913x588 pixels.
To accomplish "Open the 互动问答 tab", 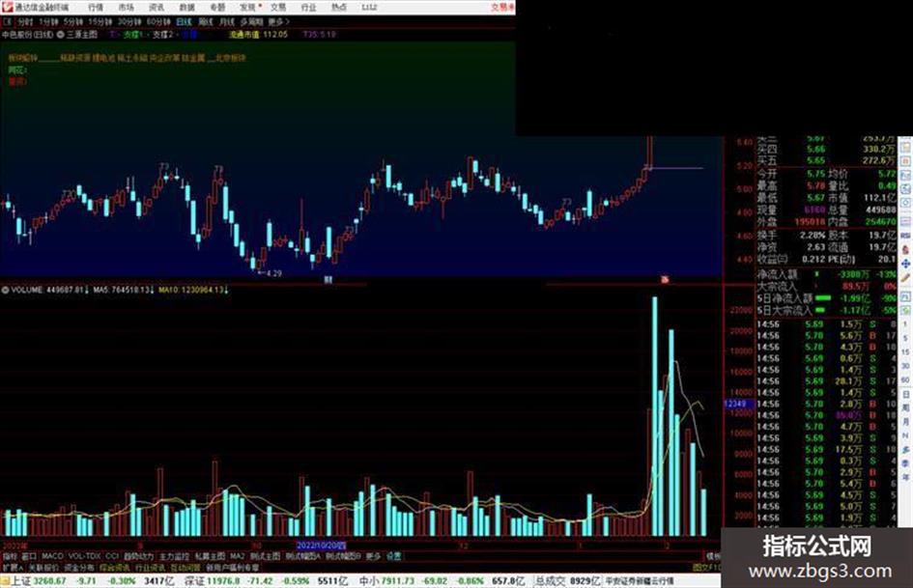I will point(185,568).
